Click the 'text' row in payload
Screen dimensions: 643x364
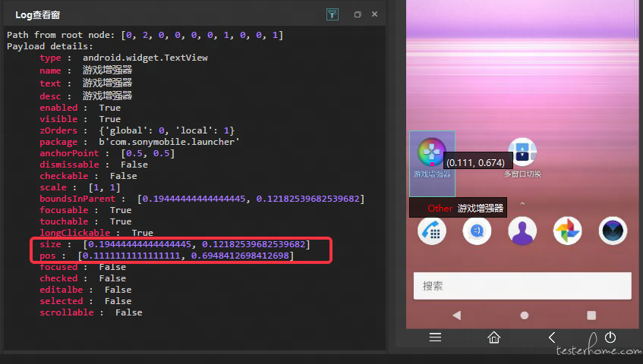pyautogui.click(x=86, y=83)
